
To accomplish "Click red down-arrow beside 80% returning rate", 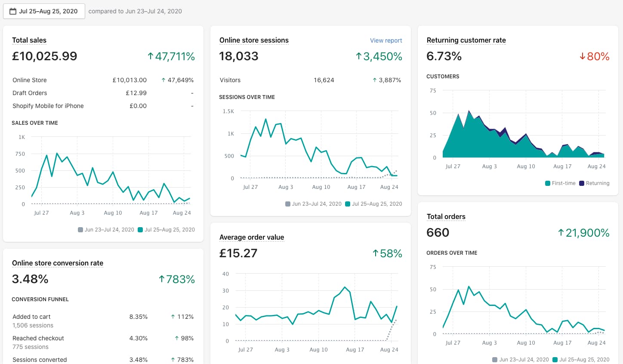I will pyautogui.click(x=583, y=56).
